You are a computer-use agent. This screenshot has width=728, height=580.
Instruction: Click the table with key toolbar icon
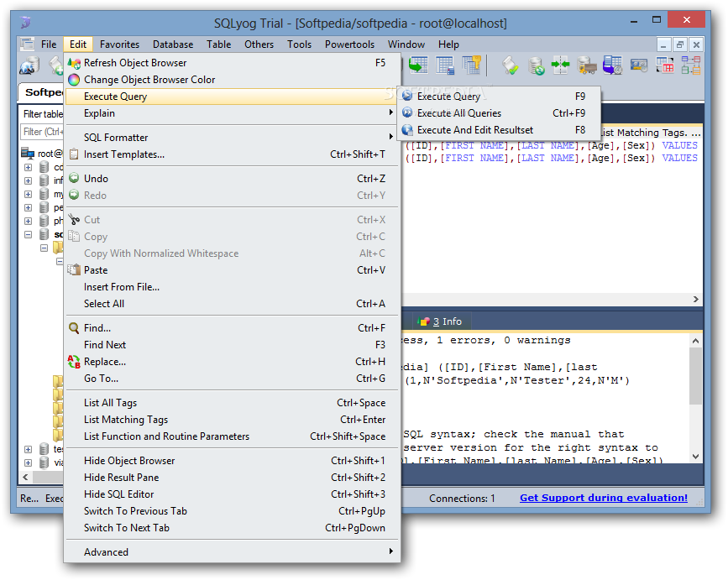[471, 65]
